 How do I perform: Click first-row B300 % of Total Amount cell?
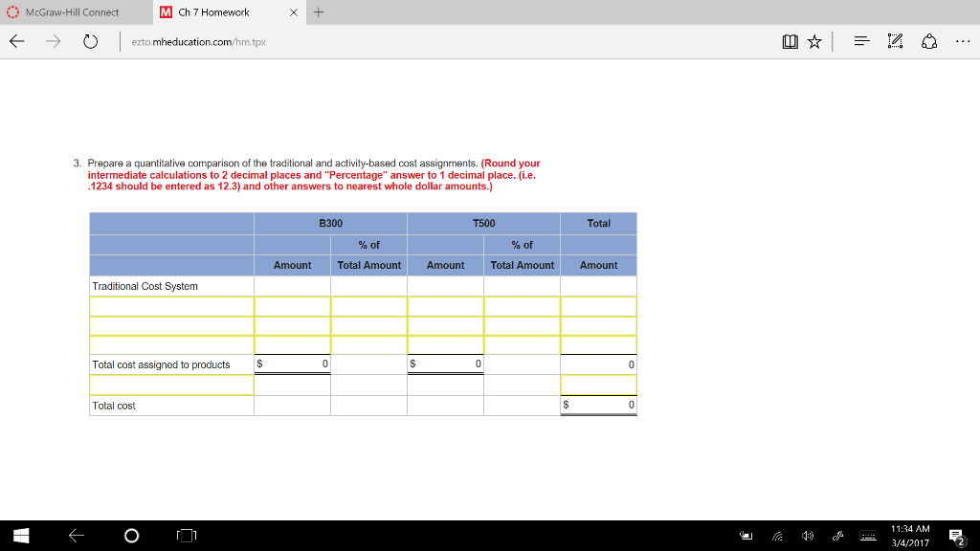(368, 306)
